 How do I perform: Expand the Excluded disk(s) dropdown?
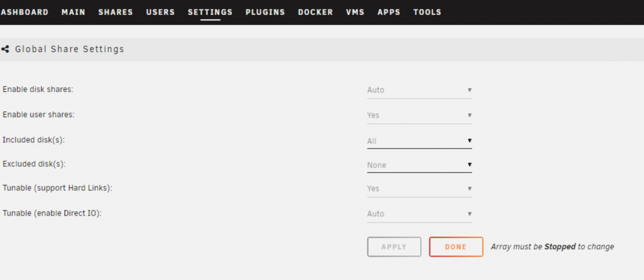pos(419,165)
